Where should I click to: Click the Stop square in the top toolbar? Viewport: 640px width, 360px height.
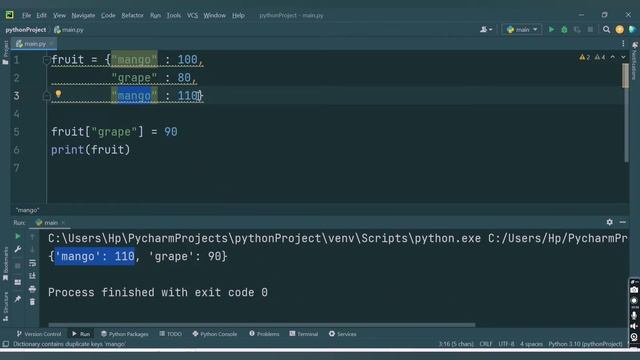coord(590,29)
